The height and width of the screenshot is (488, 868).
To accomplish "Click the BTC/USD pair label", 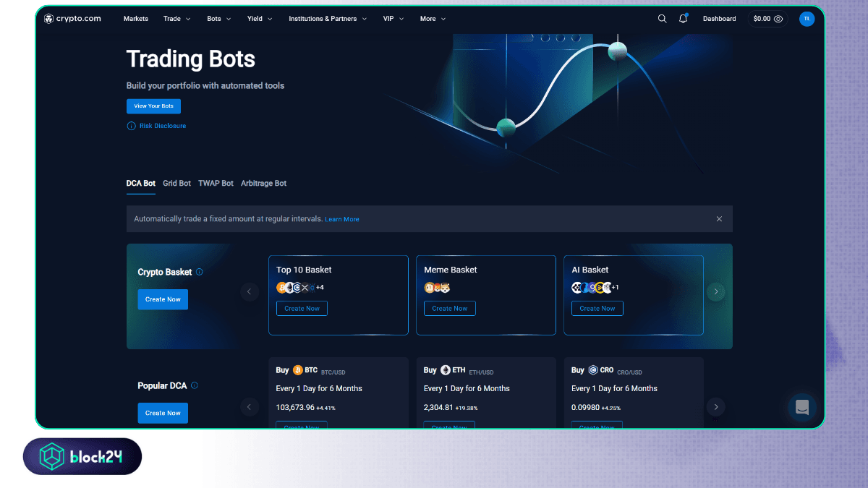I will pos(333,372).
